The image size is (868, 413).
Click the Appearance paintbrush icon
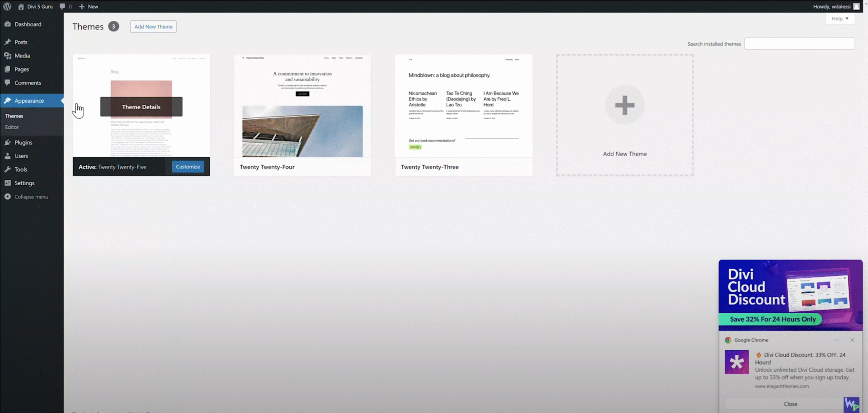(x=8, y=101)
